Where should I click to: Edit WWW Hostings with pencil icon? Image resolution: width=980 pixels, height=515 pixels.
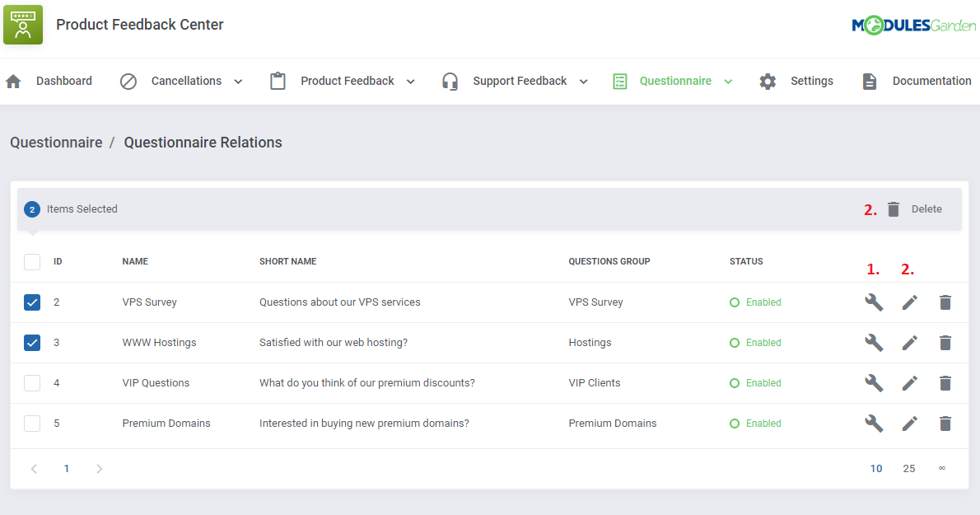click(910, 343)
